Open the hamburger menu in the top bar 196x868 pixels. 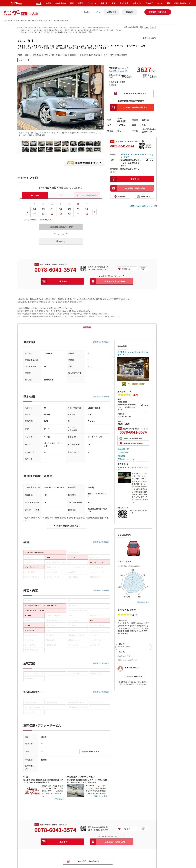4,3
